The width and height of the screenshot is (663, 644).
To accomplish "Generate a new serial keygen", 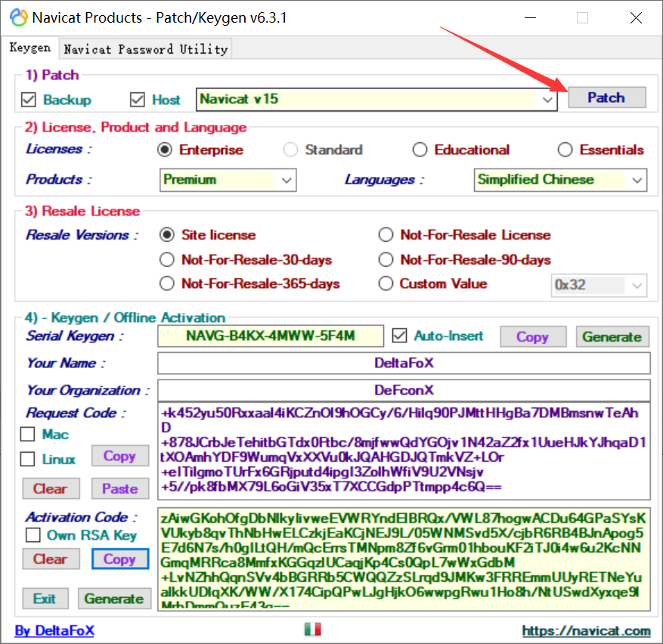I will tap(612, 337).
